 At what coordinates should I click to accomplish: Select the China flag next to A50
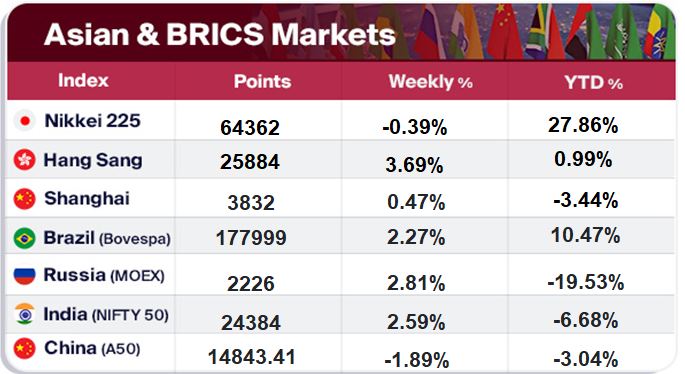pyautogui.click(x=24, y=348)
